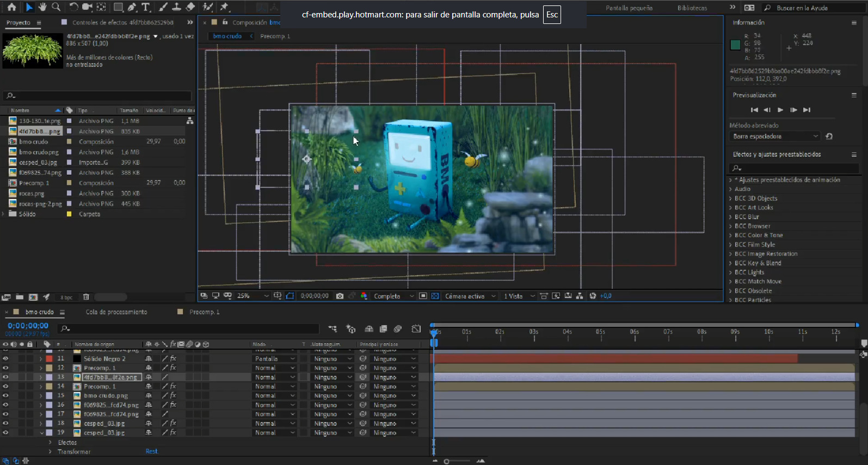Open the RGB channel display icon

(x=364, y=296)
